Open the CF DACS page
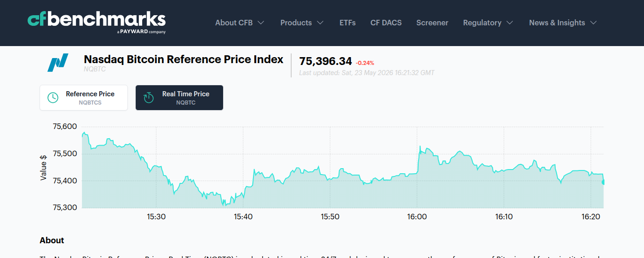The image size is (644, 258). pyautogui.click(x=386, y=23)
